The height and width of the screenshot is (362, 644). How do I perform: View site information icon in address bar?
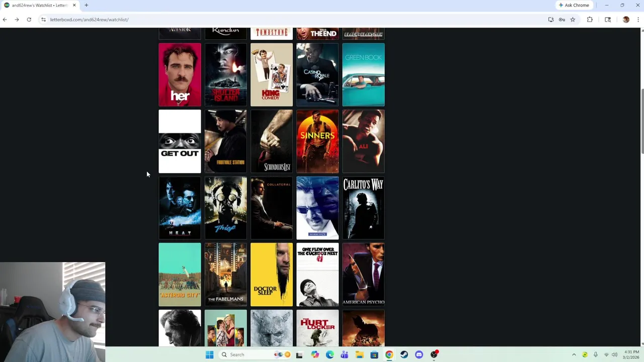(44, 20)
